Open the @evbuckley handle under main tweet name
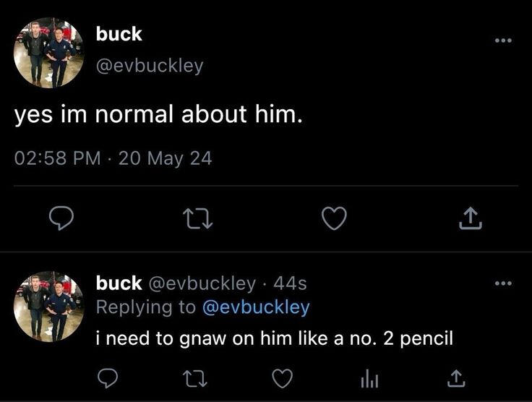The height and width of the screenshot is (402, 532). 150,66
